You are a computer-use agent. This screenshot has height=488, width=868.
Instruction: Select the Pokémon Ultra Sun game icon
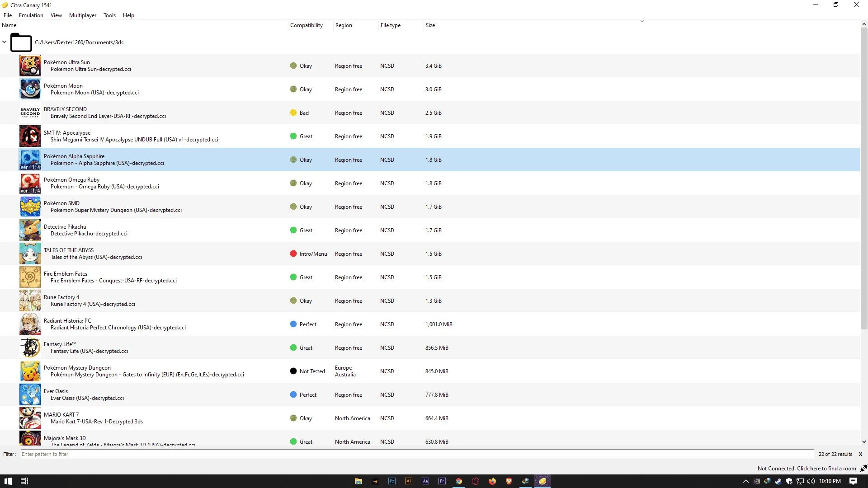point(30,66)
